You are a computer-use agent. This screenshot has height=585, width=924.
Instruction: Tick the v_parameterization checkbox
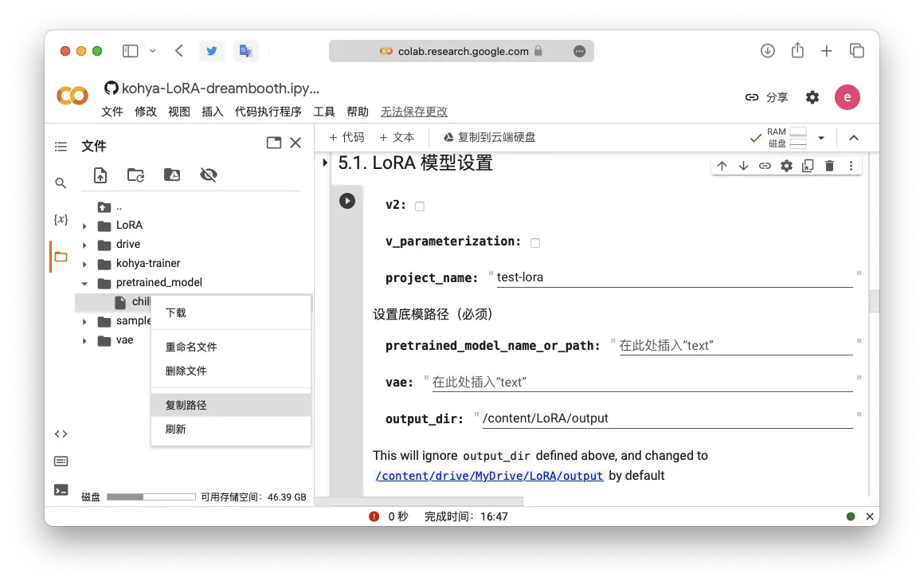pyautogui.click(x=535, y=243)
